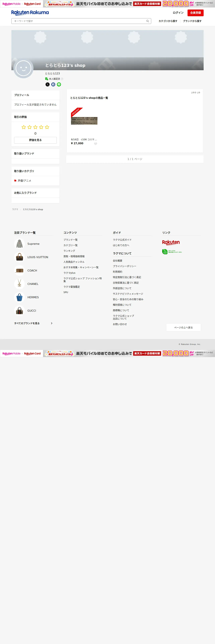Open the top Rakuten Mobile banner ad
Viewport: 215px width, 644px height.
pos(107,4)
